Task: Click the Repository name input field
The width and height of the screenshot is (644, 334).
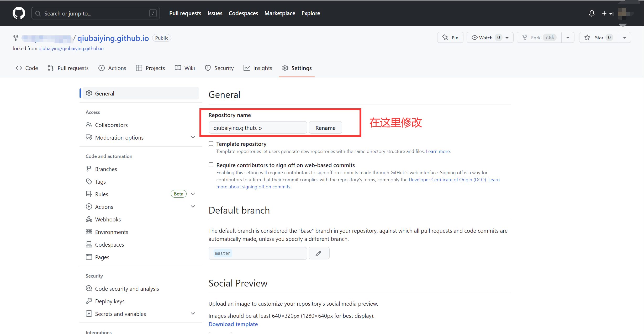Action: 257,128
